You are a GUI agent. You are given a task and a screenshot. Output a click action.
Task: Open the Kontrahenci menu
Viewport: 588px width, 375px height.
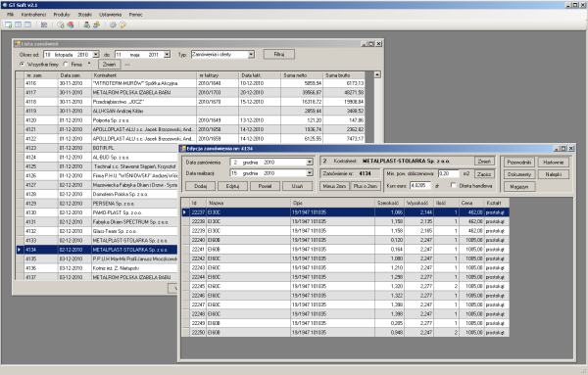pyautogui.click(x=33, y=15)
